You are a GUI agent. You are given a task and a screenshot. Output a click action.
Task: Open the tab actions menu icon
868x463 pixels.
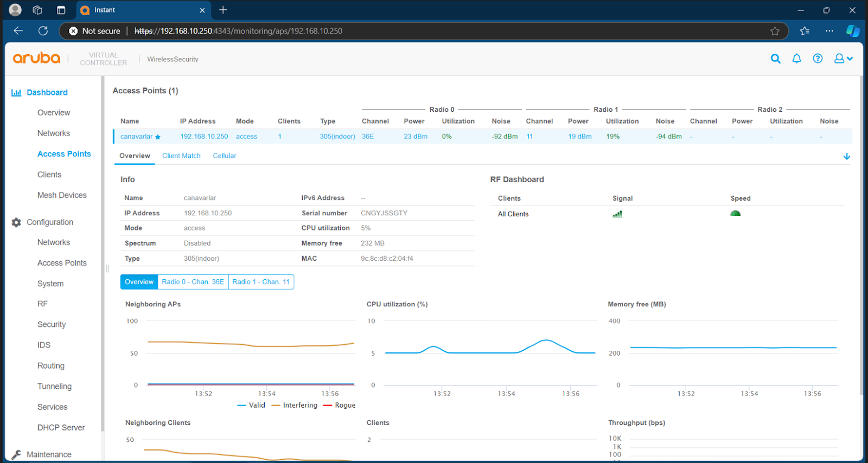pos(61,10)
